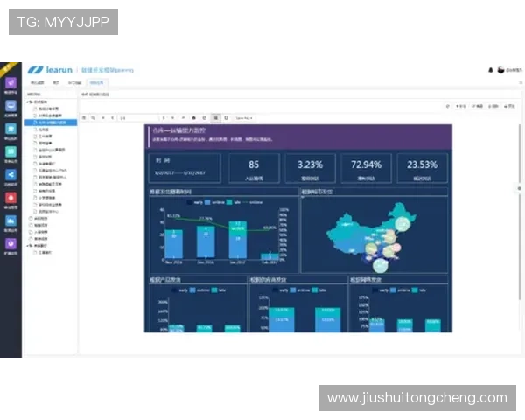
Task: Open the red circular module icon in sidebar
Action: point(10,198)
